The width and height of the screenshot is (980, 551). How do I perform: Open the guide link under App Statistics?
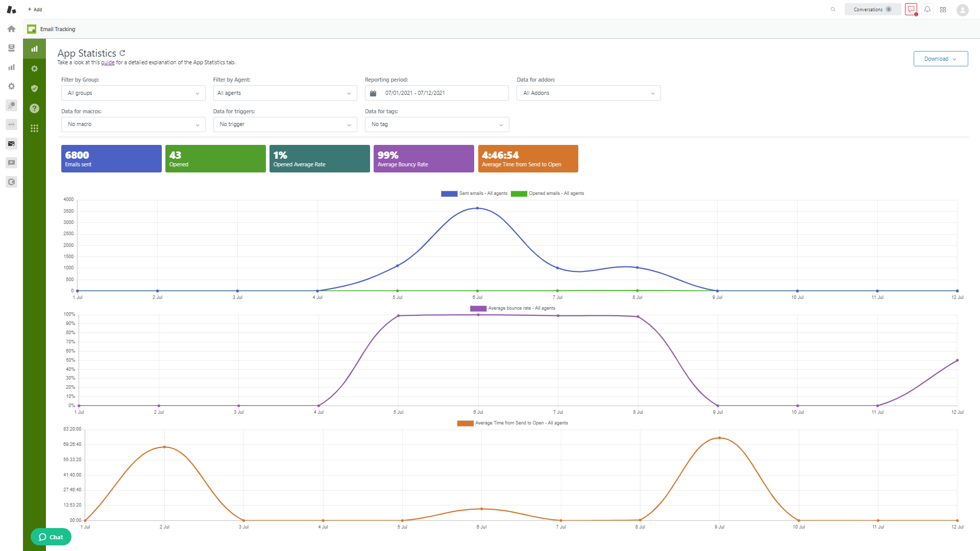tap(108, 62)
